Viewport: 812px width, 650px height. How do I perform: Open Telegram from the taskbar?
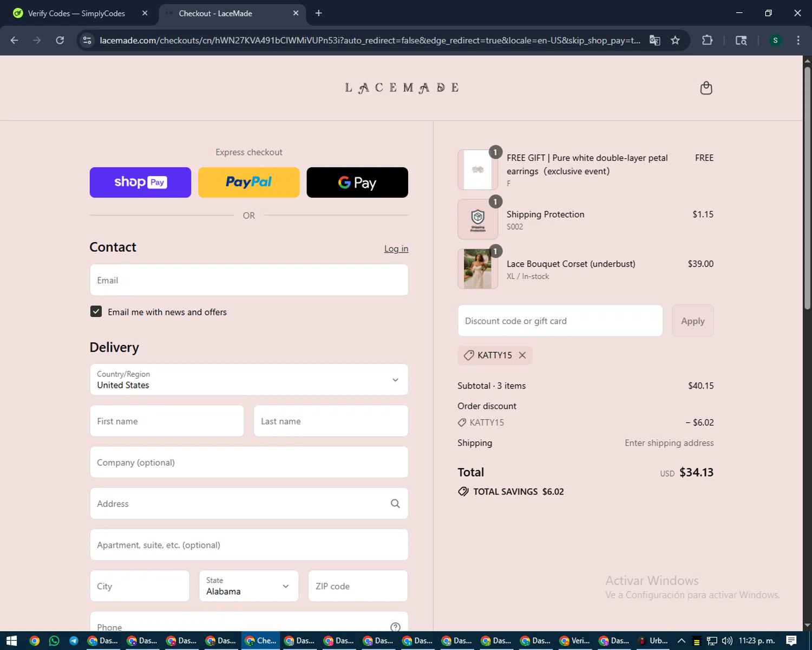[x=74, y=641]
